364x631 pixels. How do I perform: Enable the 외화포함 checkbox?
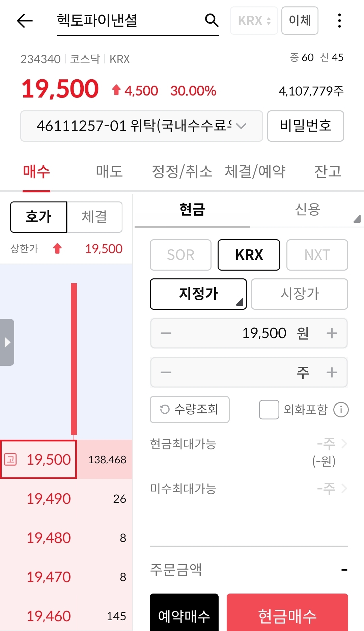pos(269,410)
